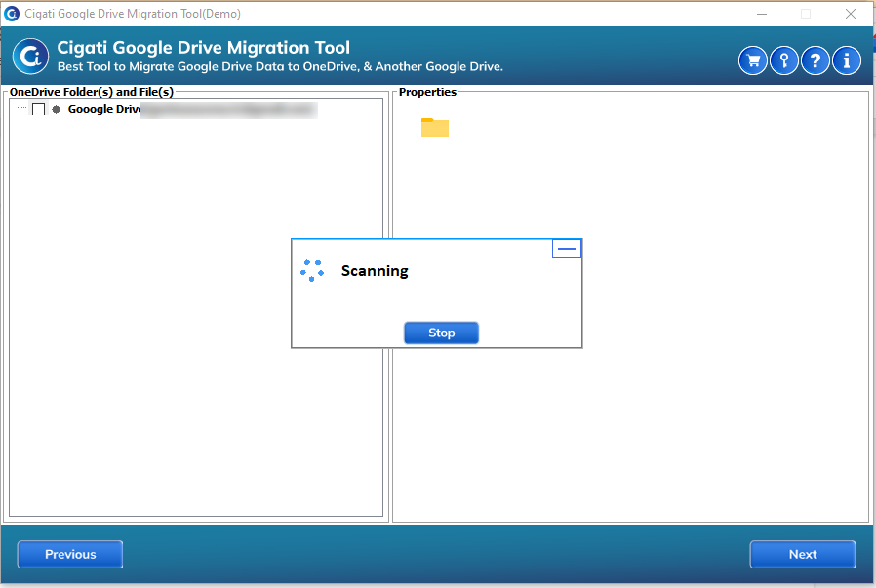
Task: Minimize the Cigati application window
Action: point(762,14)
